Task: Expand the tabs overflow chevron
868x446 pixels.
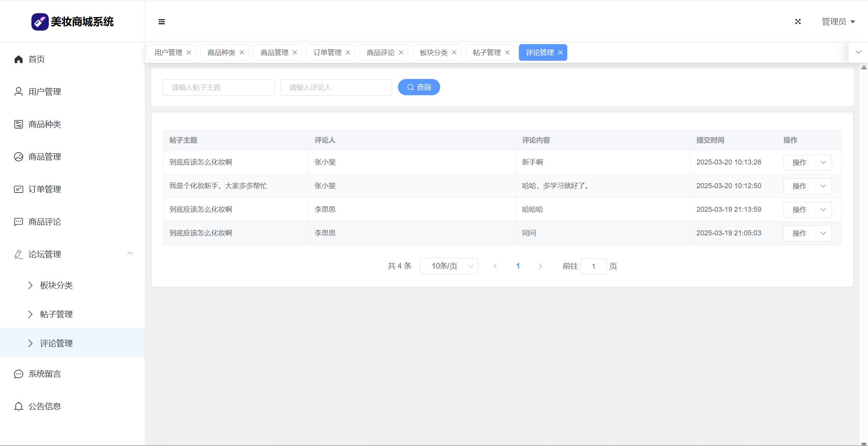Action: pos(858,52)
